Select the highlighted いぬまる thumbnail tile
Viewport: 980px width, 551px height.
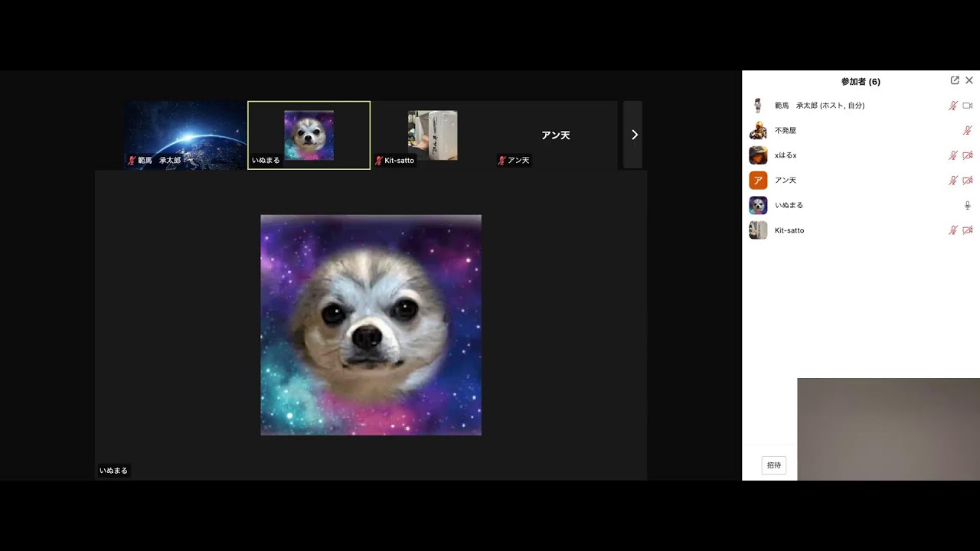point(309,135)
